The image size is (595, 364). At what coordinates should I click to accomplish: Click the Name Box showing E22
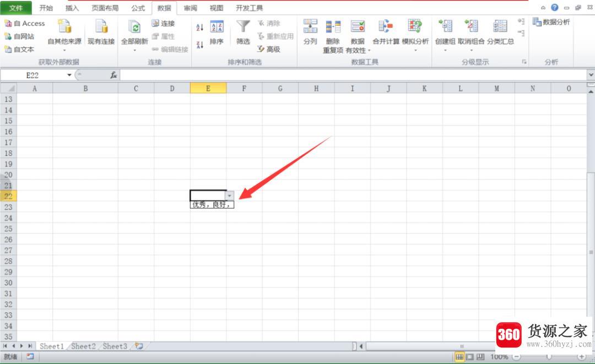(33, 75)
